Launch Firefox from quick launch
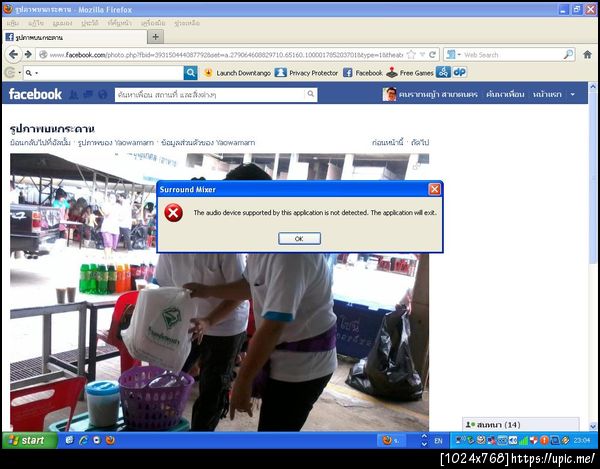This screenshot has width=600, height=469. pos(110,440)
